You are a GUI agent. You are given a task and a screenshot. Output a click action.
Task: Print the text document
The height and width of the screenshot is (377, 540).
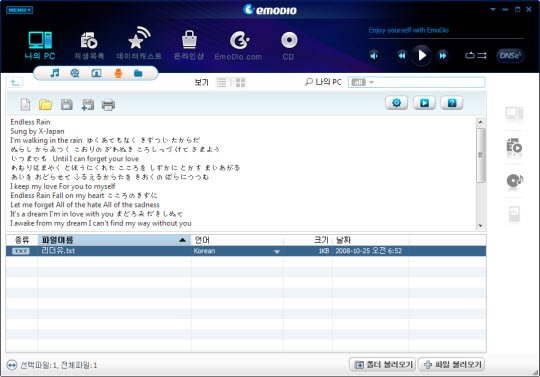pos(108,105)
